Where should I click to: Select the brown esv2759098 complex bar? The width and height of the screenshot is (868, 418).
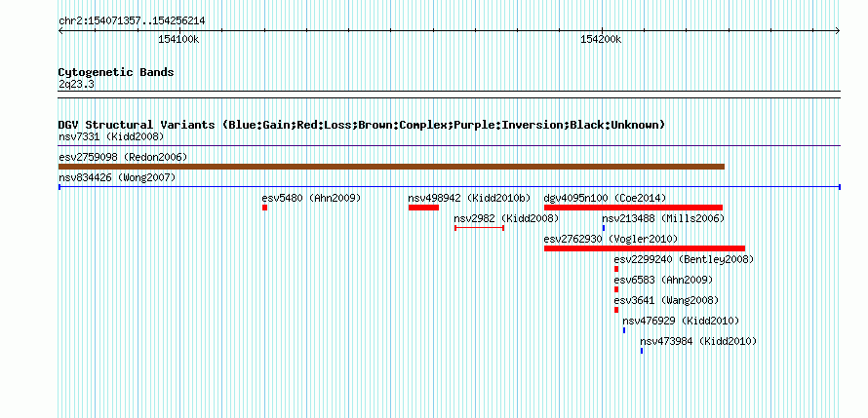[x=391, y=167]
